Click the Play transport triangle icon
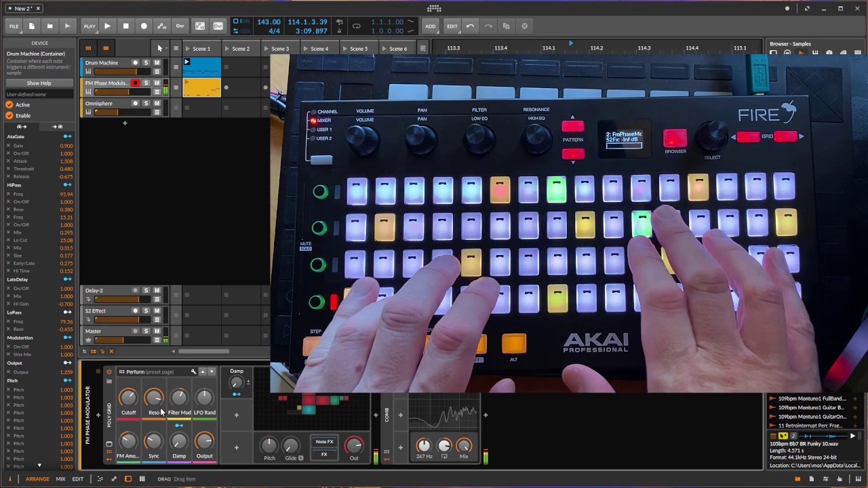 [x=107, y=26]
